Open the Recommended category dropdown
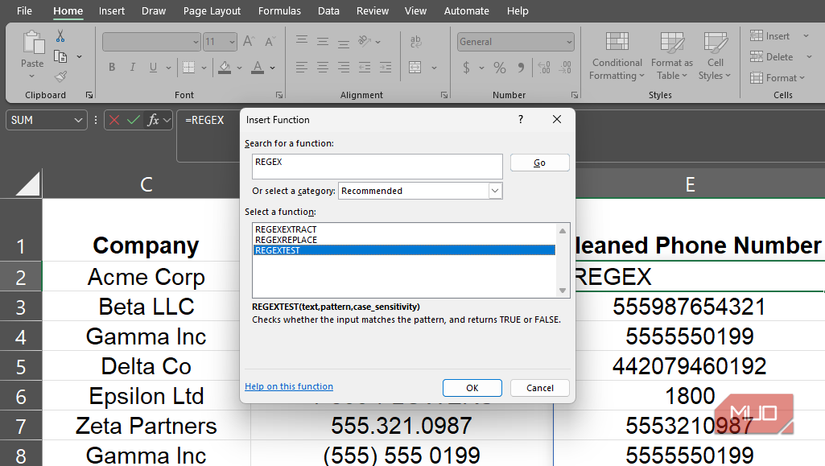Screen dimensions: 825x466 (x=495, y=191)
